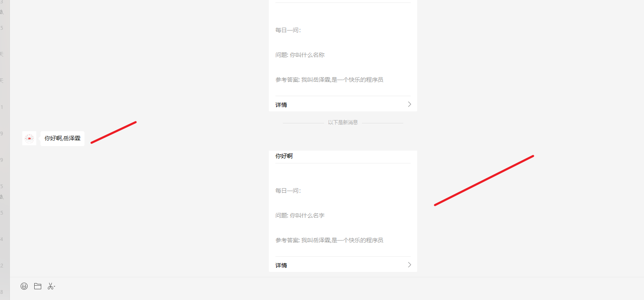Focus the message input area below the toolbar

[x=327, y=296]
